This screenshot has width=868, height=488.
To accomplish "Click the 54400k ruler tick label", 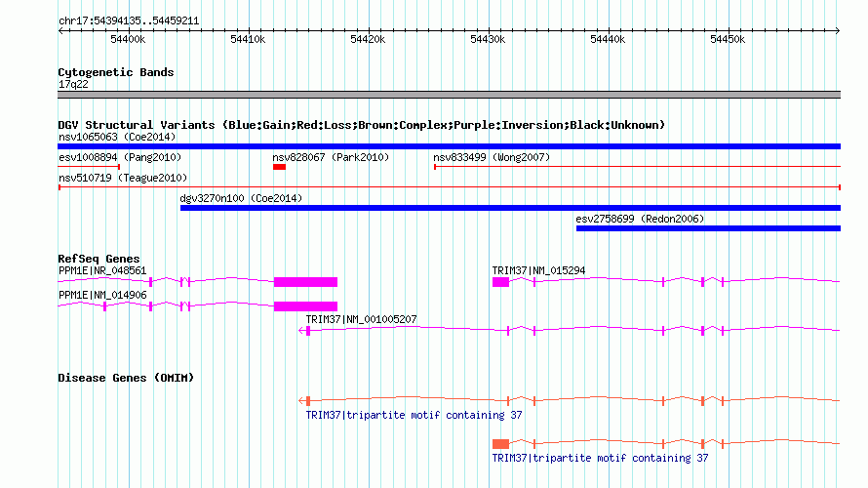I will [128, 39].
